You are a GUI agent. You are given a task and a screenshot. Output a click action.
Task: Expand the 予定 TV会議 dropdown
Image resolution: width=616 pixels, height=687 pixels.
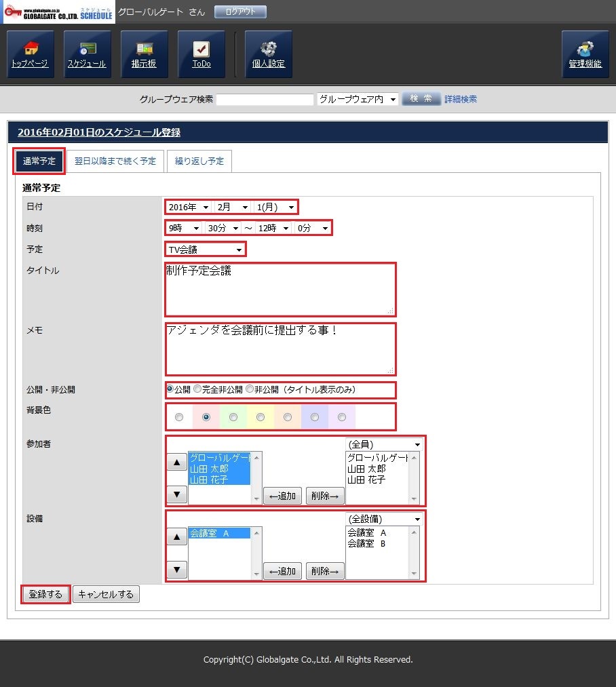(205, 250)
